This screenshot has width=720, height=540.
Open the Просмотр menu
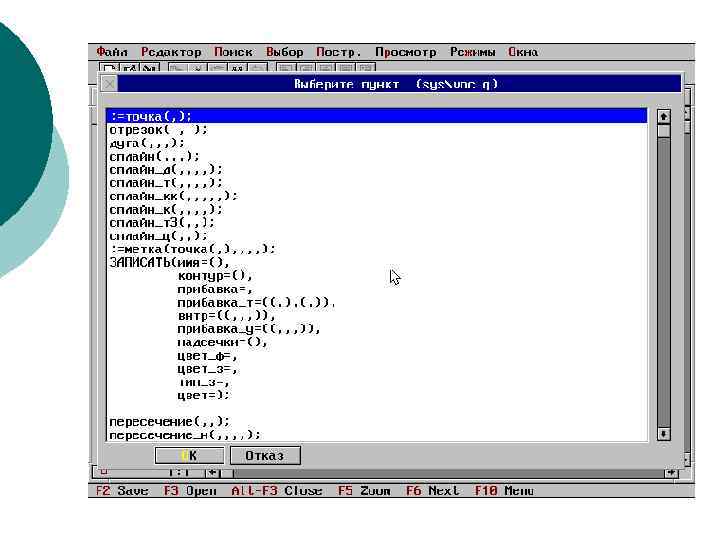(x=405, y=52)
